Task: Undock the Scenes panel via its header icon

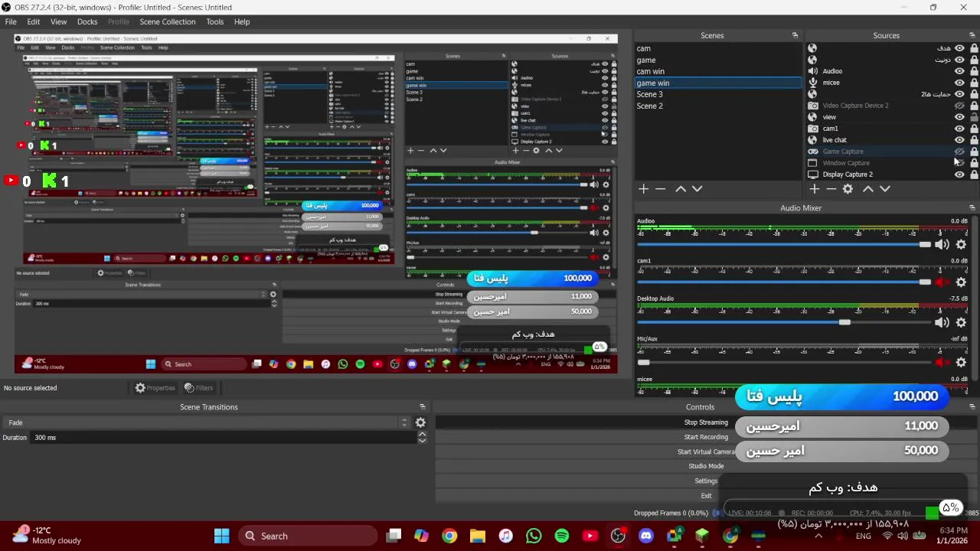Action: point(795,35)
